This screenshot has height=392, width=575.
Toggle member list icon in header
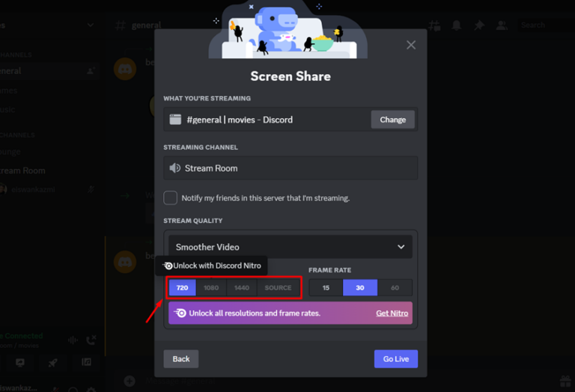tap(502, 25)
